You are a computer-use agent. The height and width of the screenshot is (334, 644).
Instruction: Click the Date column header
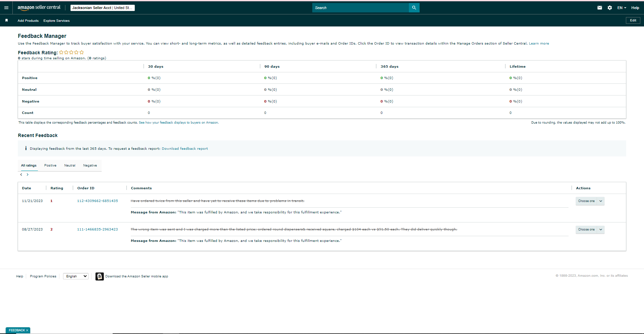point(26,188)
